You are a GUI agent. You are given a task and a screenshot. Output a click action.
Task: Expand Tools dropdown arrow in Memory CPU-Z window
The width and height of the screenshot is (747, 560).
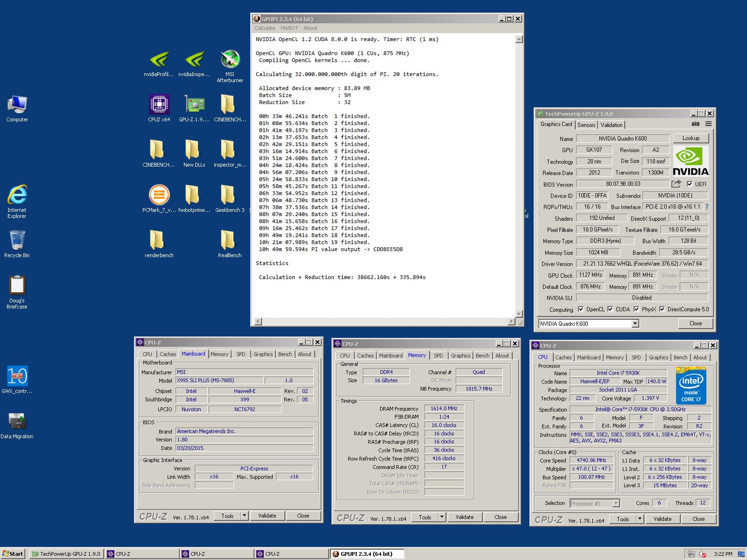442,517
